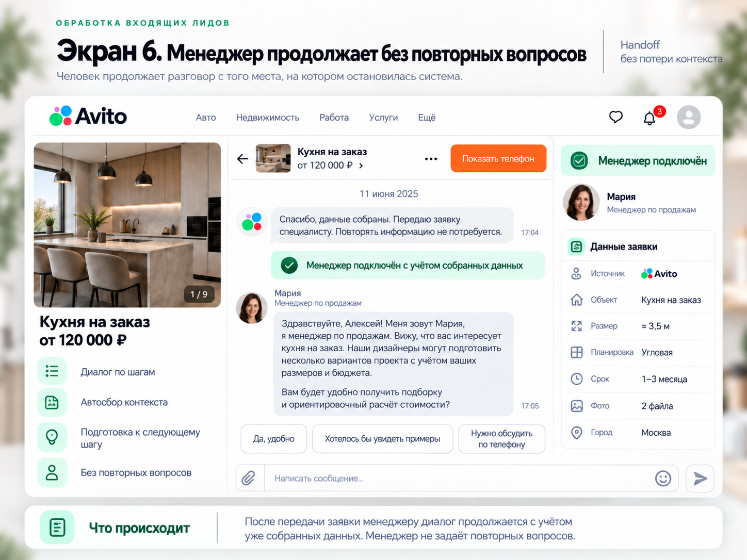Choose "Нужно обсудить по телефону" reply
Viewport: 747px width, 560px height.
click(501, 439)
